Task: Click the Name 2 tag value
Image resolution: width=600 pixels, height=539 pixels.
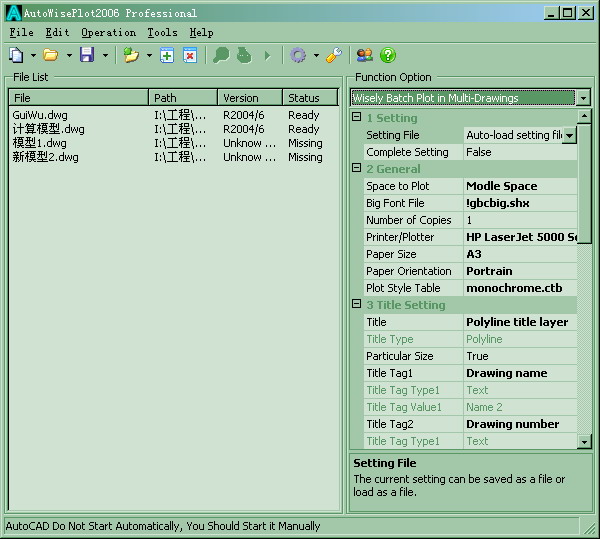Action: 520,407
